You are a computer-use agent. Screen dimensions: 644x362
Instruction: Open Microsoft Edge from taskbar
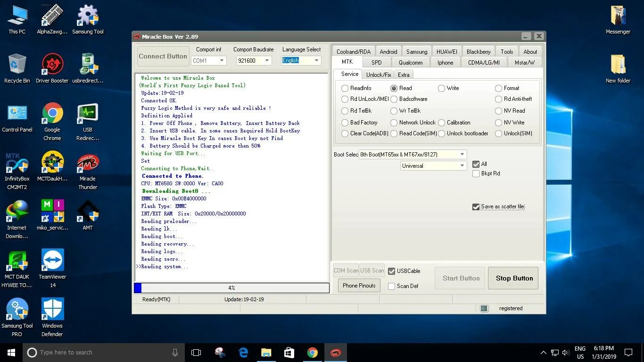[243, 352]
